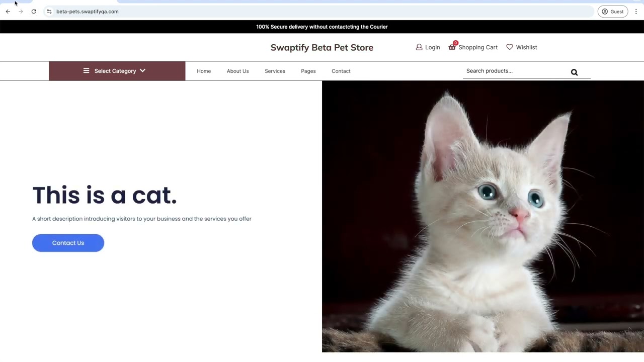Image resolution: width=644 pixels, height=362 pixels.
Task: Reload the page with the refresh icon
Action: (x=34, y=12)
